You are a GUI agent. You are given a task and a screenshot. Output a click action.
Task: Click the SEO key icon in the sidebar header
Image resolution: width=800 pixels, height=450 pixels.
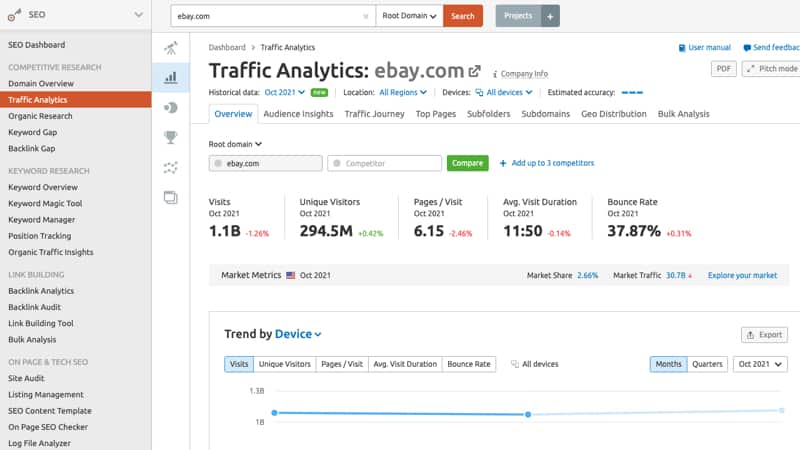[14, 15]
